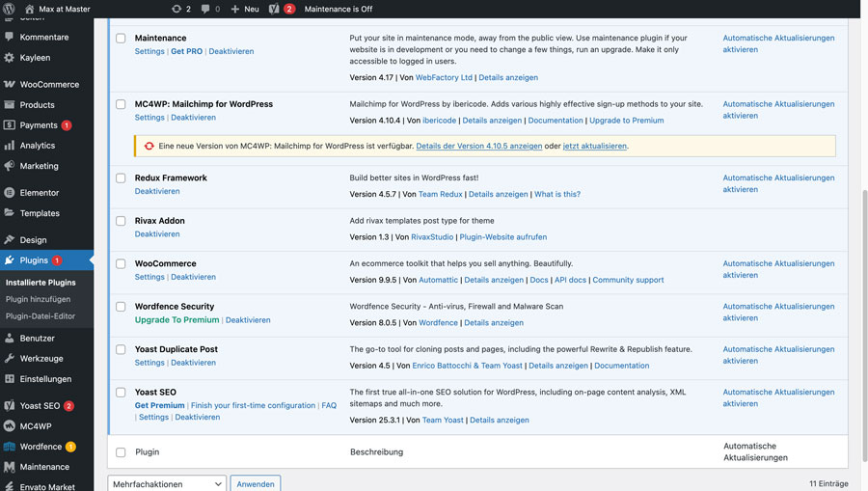This screenshot has width=868, height=491.
Task: Select the Yoast Duplicate Post checkbox
Action: point(121,349)
